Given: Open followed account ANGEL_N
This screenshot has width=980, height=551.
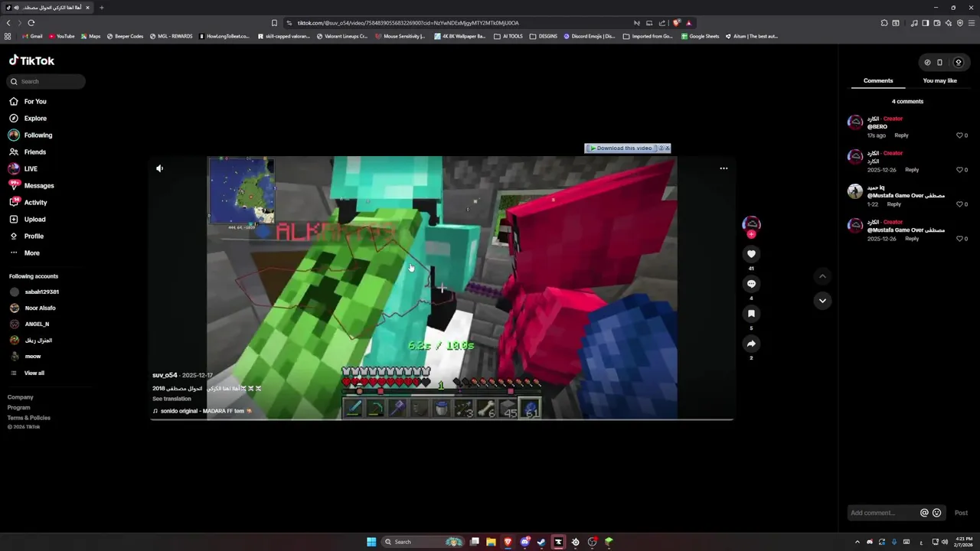Looking at the screenshot, I should pyautogui.click(x=37, y=324).
